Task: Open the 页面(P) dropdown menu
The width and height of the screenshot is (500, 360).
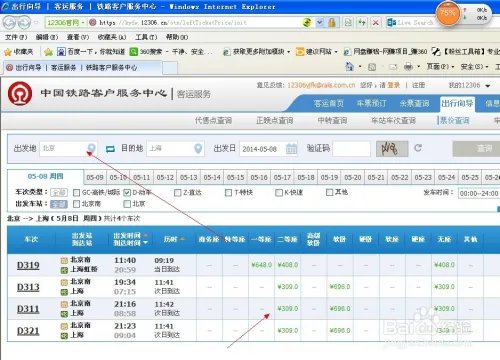Action: [440, 67]
